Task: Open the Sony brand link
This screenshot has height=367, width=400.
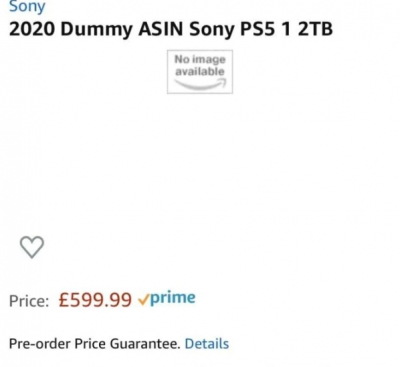Action: tap(27, 7)
